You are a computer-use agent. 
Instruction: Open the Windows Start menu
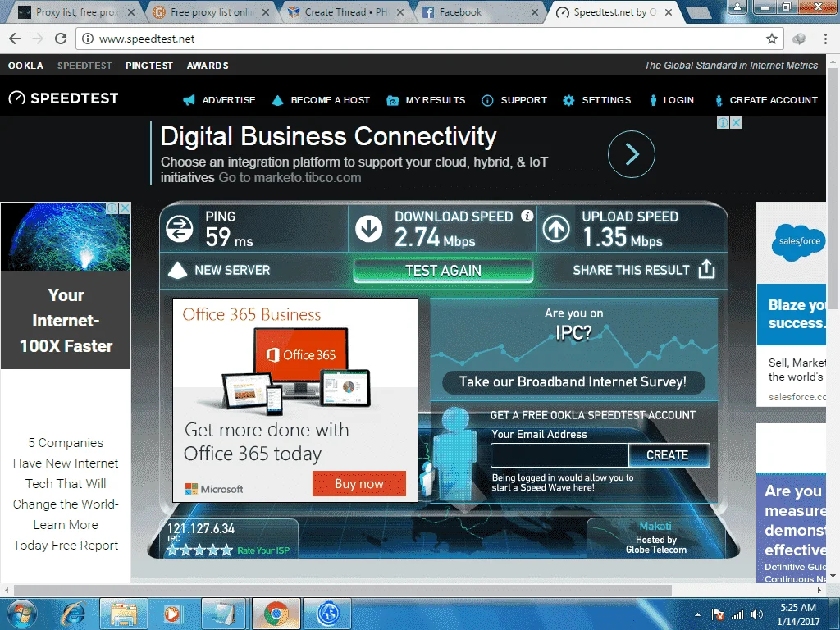[21, 614]
